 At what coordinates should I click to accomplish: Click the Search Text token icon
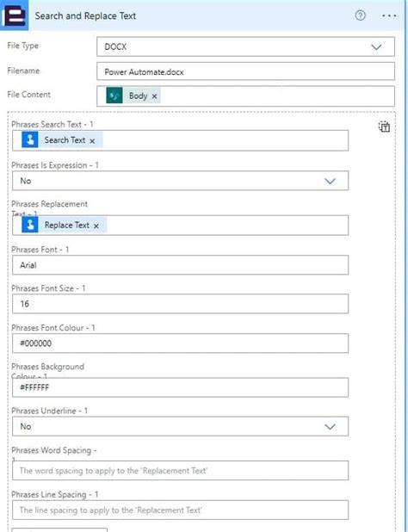pos(30,139)
